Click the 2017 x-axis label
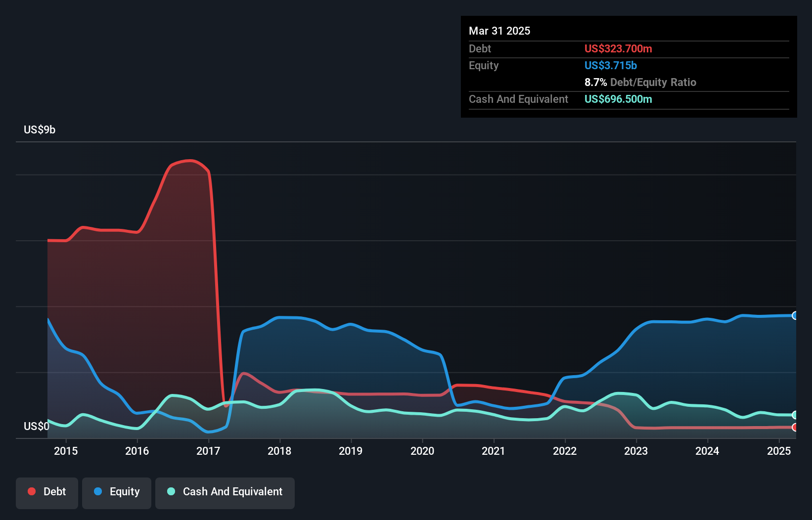This screenshot has height=520, width=812. [208, 451]
